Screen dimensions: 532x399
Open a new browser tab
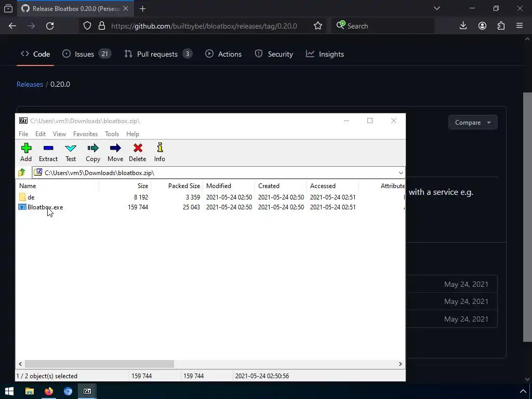point(142,9)
